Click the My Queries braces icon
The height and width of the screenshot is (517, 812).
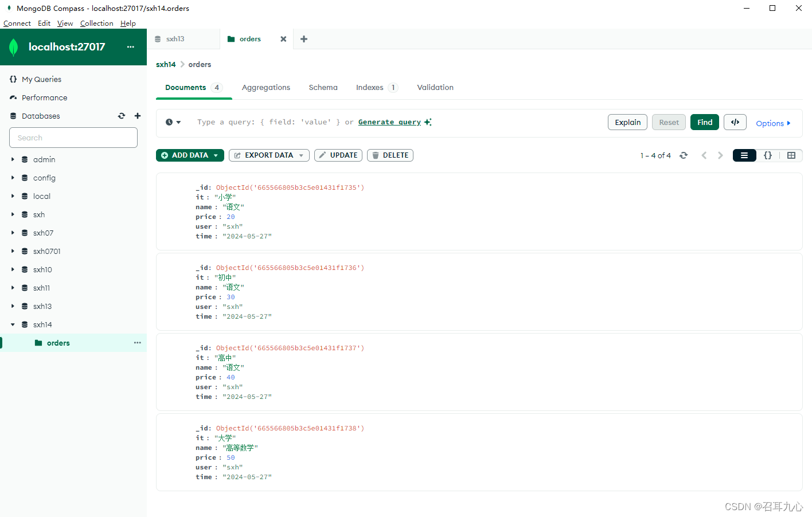tap(13, 79)
